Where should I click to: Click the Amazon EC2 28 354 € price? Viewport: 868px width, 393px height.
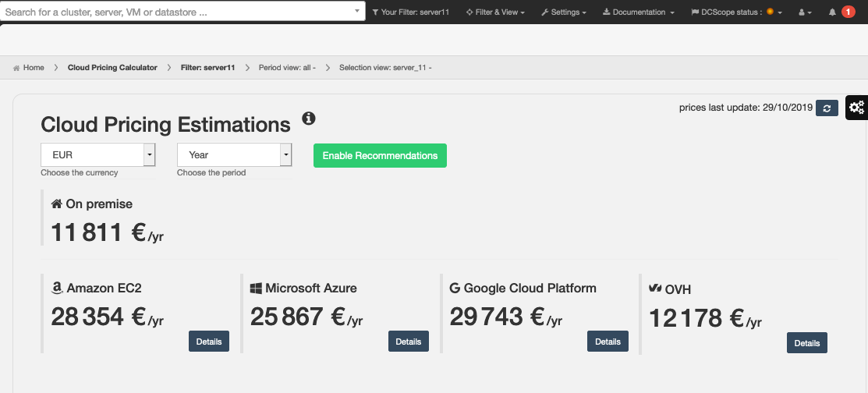tap(107, 317)
